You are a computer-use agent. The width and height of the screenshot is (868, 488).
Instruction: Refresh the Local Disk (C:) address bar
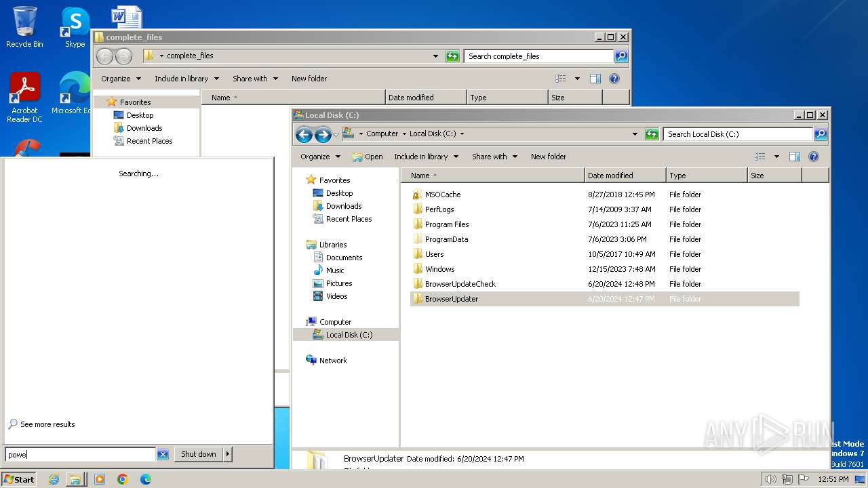point(652,134)
